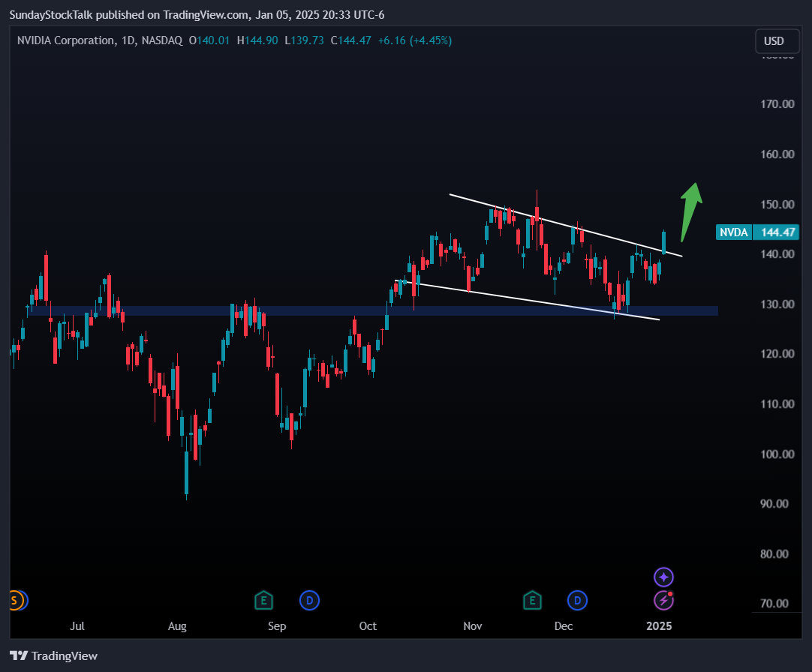The width and height of the screenshot is (812, 672).
Task: Click the 150.00 price axis label
Action: [x=777, y=205]
